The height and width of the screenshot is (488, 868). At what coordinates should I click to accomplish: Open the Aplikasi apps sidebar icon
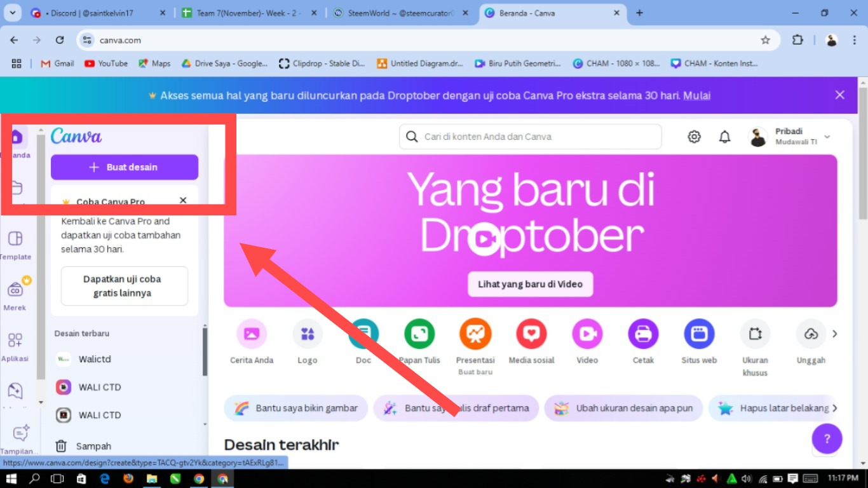click(x=15, y=340)
